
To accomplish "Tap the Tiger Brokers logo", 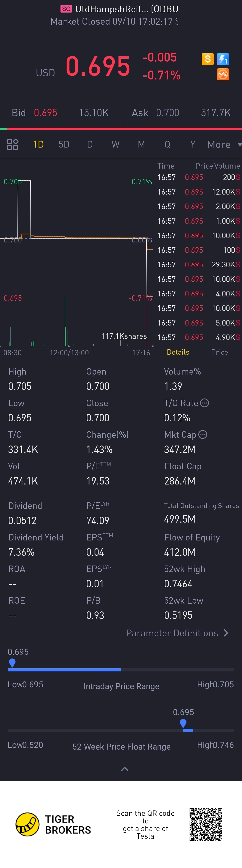I will point(28,824).
